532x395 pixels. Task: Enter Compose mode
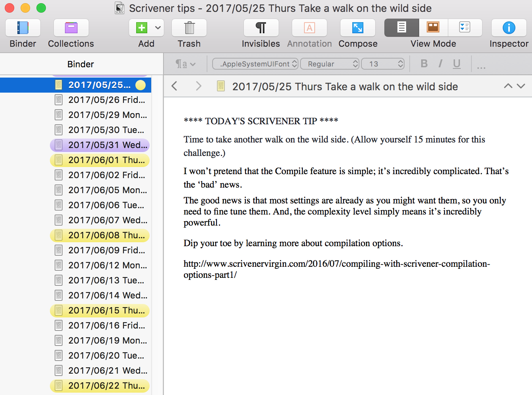click(x=358, y=28)
